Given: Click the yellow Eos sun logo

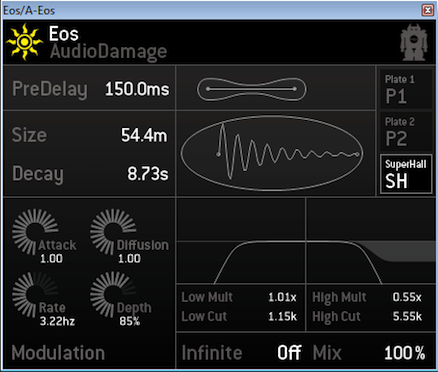Looking at the screenshot, I should tap(24, 42).
